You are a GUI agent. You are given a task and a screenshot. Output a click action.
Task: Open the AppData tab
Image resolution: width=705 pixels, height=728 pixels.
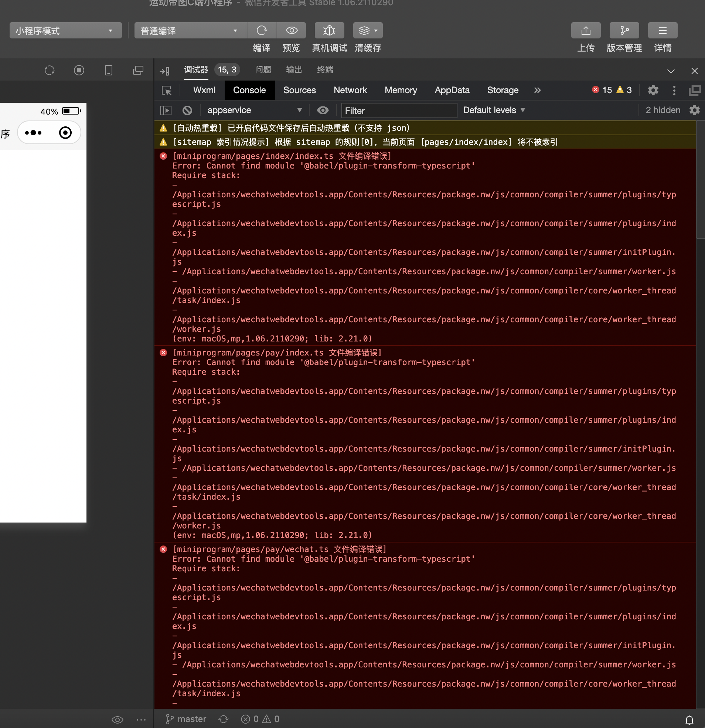(x=452, y=90)
